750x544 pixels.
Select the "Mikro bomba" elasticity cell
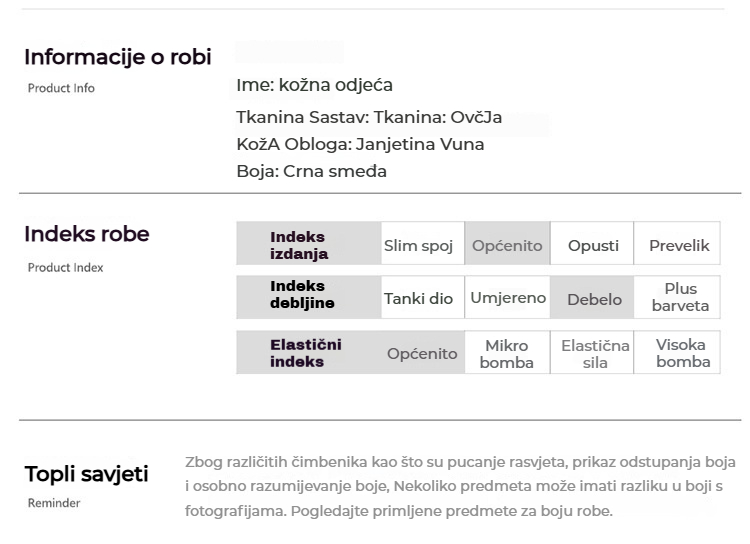[507, 353]
